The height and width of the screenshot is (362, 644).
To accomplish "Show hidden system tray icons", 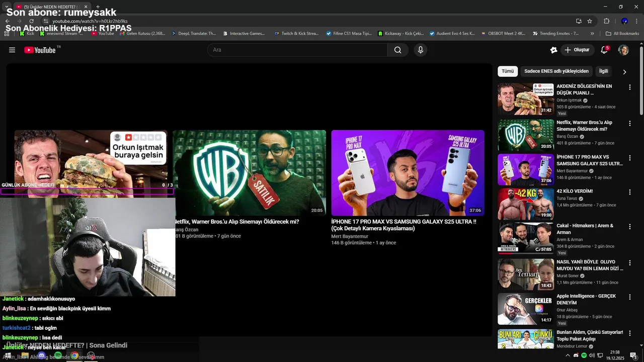I will pos(568,355).
